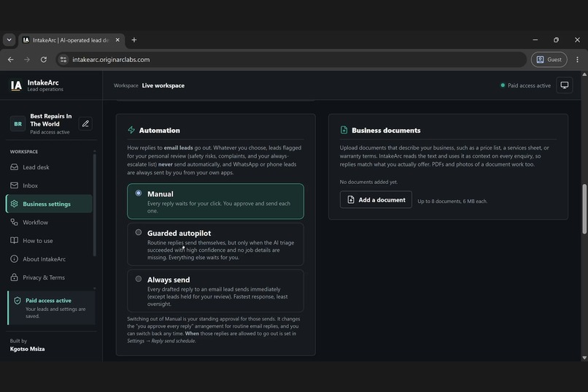Click the Paid access shield icon
The height and width of the screenshot is (392, 588).
pyautogui.click(x=18, y=301)
